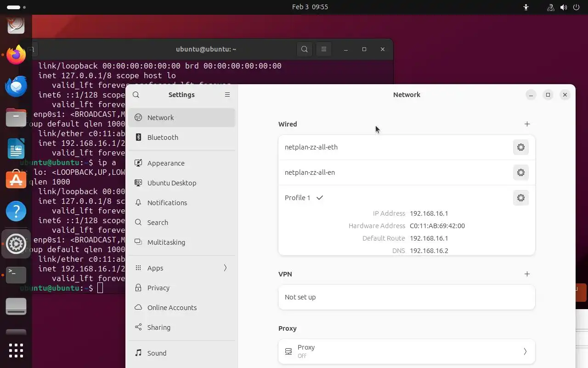This screenshot has height=368, width=588.
Task: Click the search icon in Settings sidebar
Action: pos(136,95)
